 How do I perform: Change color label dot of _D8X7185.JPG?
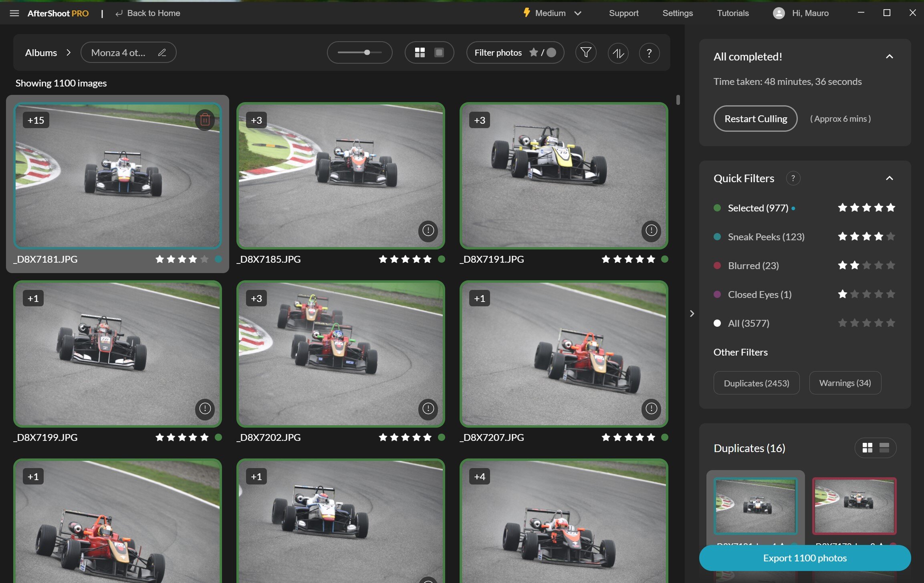click(x=442, y=259)
